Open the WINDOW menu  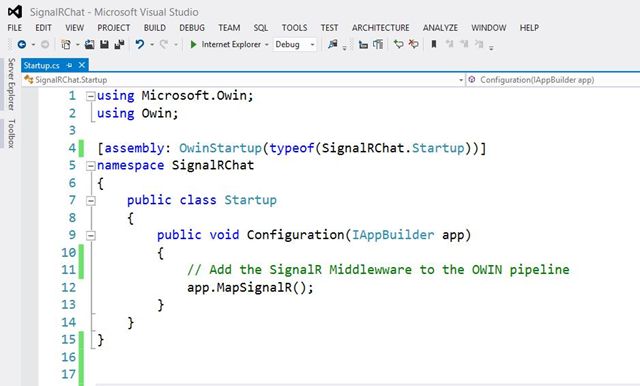[489, 28]
